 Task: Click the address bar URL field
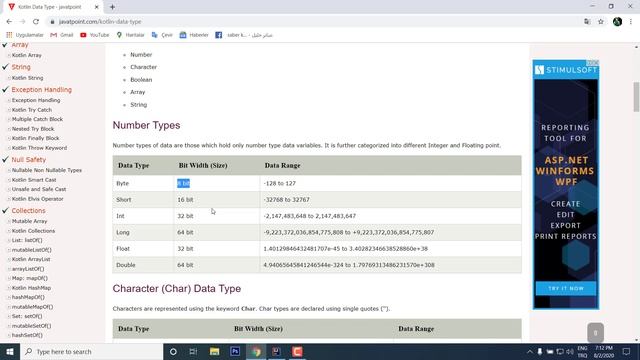point(310,22)
